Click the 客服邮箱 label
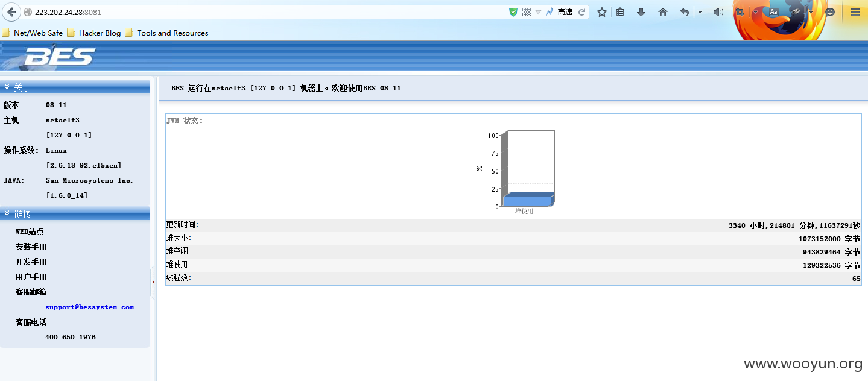Screen dimensions: 868x381 pyautogui.click(x=31, y=292)
